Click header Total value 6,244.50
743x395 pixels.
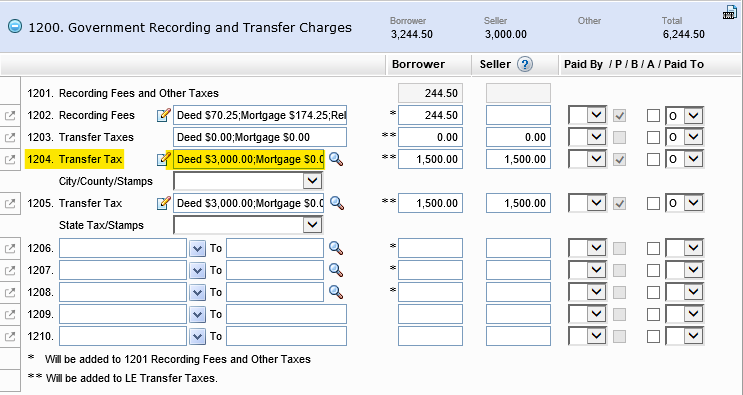click(684, 35)
